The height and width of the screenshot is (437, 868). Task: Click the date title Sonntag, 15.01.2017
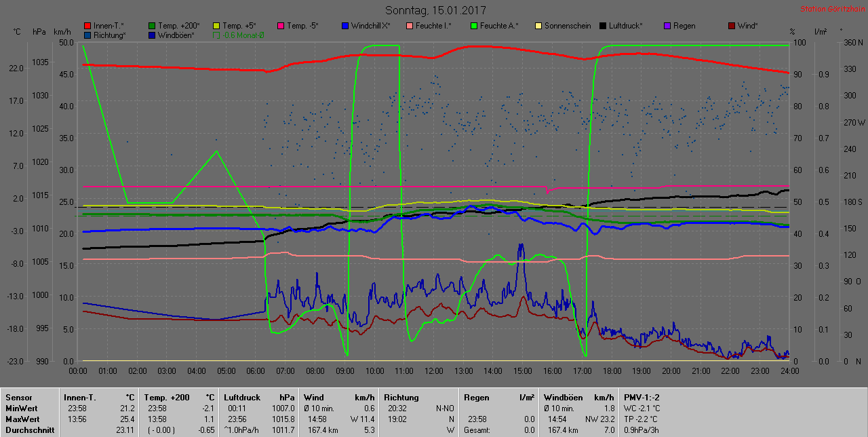(x=435, y=10)
